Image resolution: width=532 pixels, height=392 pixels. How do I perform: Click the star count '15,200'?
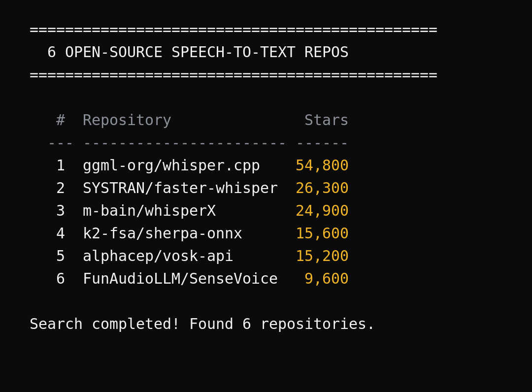322,256
